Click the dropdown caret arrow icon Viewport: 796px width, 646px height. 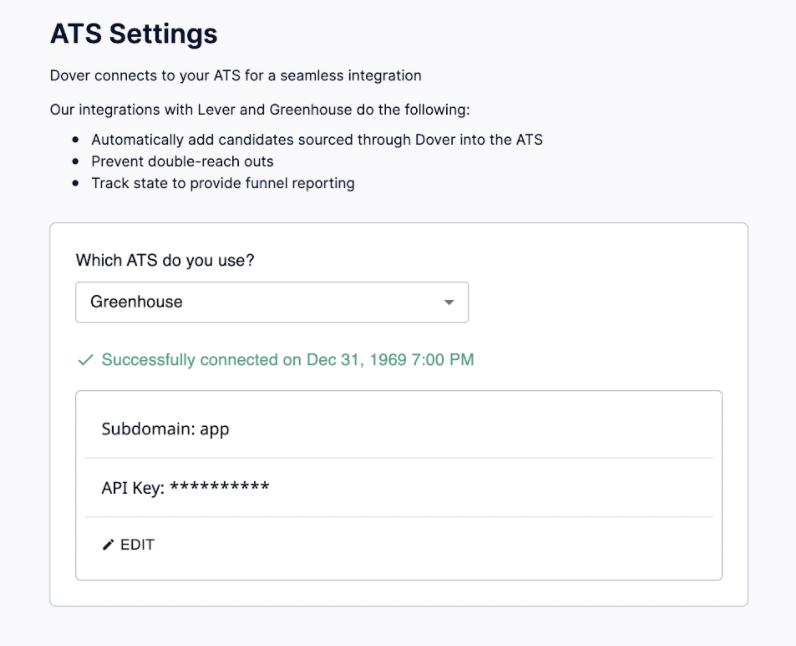tap(449, 302)
